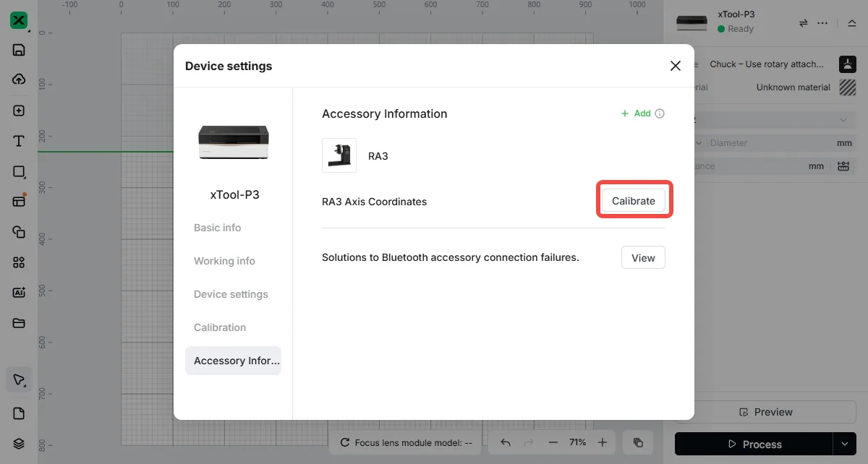The height and width of the screenshot is (464, 868).
Task: Click the Focus lens module model status
Action: pyautogui.click(x=406, y=442)
